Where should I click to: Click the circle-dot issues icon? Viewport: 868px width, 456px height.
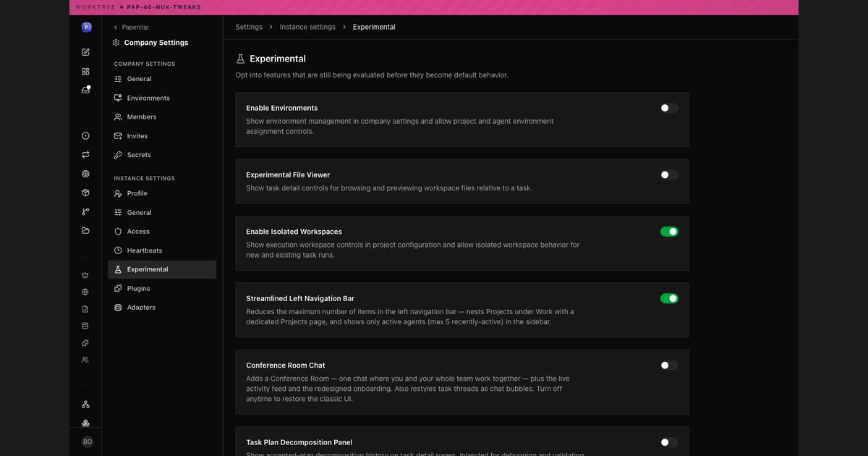[85, 135]
